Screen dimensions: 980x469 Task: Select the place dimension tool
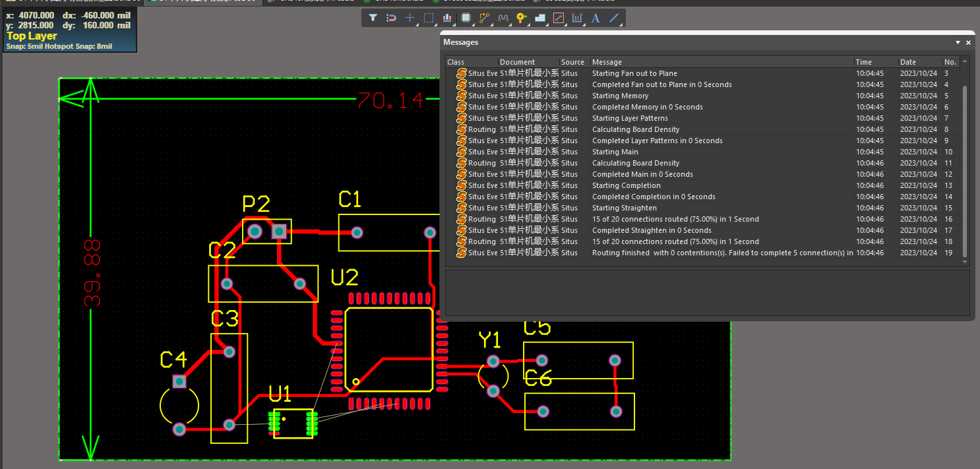(x=577, y=18)
